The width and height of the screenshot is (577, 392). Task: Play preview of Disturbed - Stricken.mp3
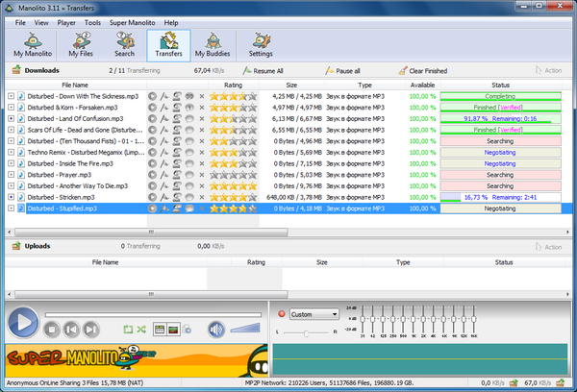point(152,197)
